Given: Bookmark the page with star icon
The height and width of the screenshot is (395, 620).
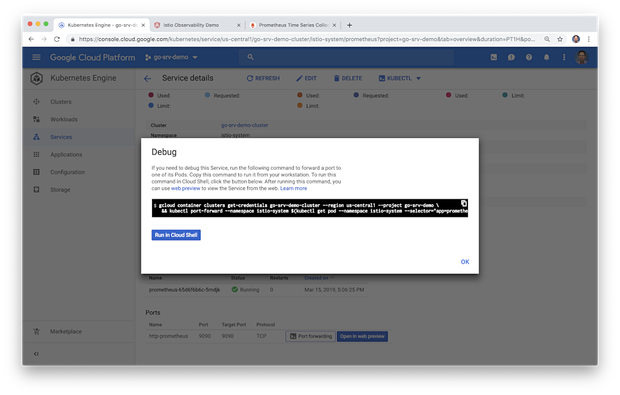Looking at the screenshot, I should [x=560, y=39].
